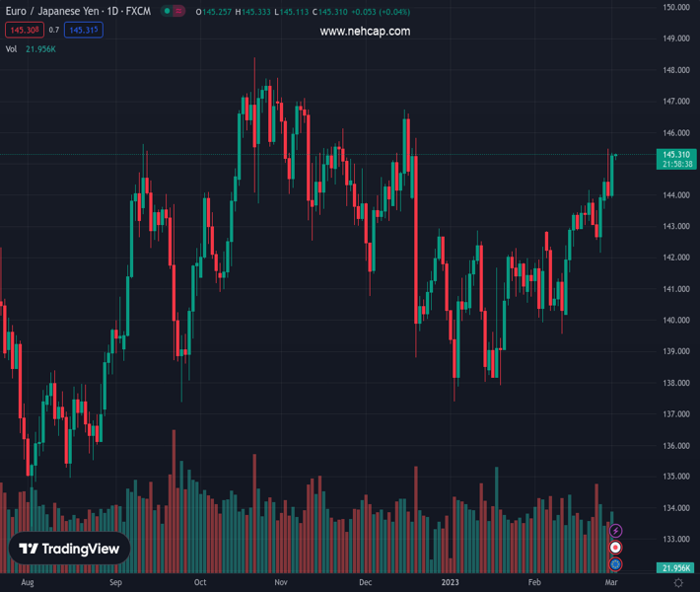
Task: Click the Japan flag economic event icon
Action: click(x=615, y=548)
